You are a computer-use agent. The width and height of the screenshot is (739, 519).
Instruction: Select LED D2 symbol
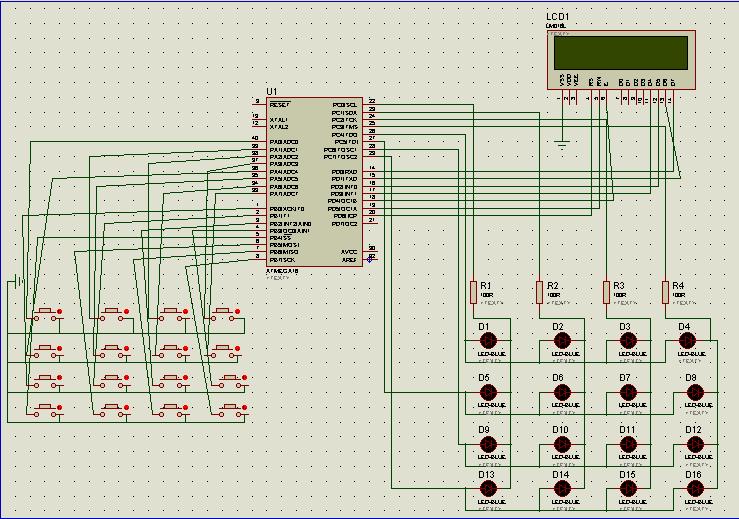coord(562,340)
